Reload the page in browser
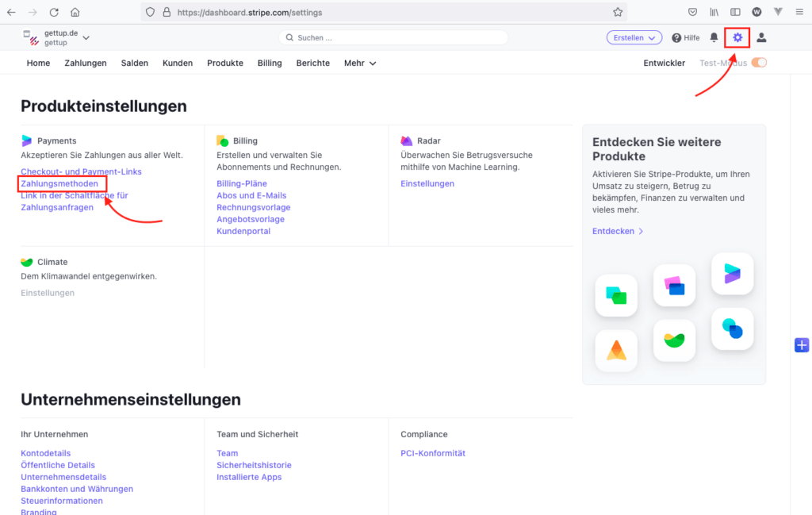 pyautogui.click(x=54, y=12)
